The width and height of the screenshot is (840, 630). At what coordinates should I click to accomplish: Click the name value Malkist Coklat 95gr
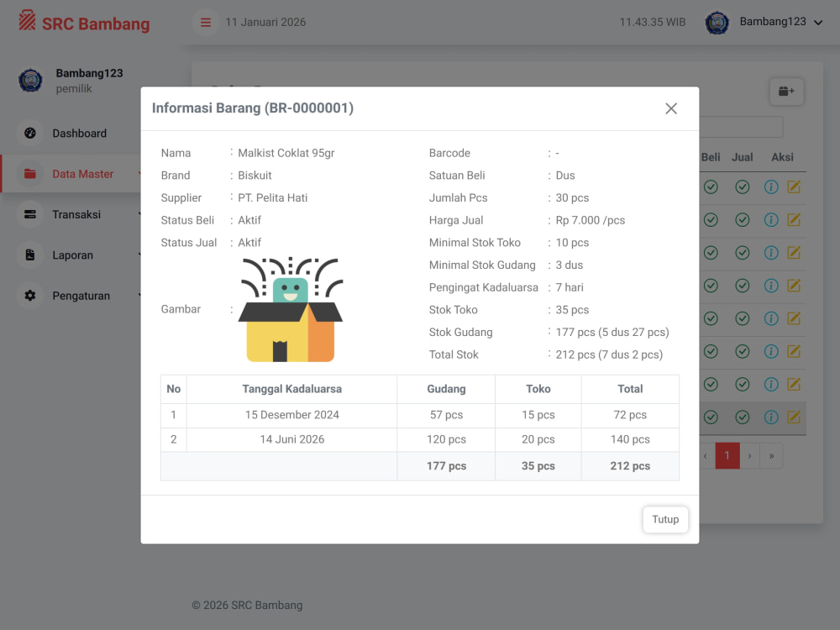pyautogui.click(x=286, y=153)
